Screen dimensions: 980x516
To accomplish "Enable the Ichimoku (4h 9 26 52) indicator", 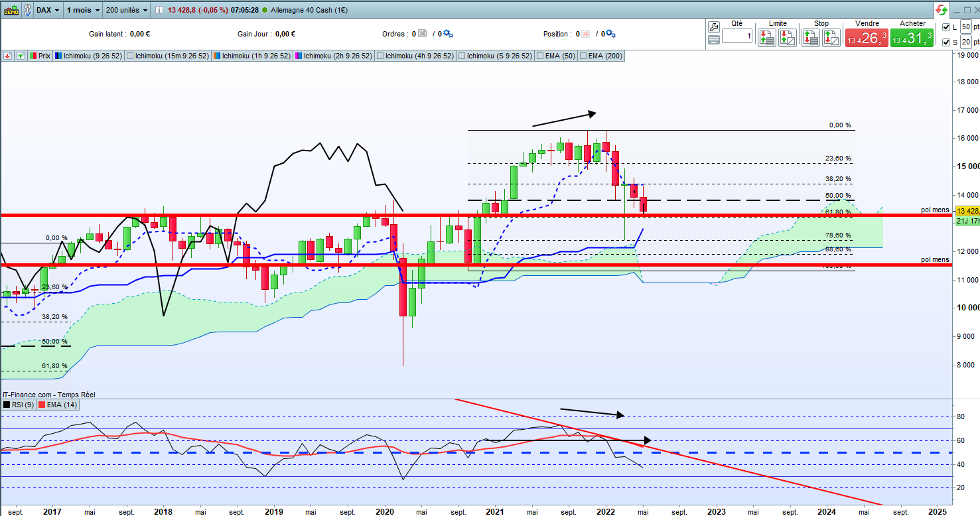I will [x=380, y=56].
